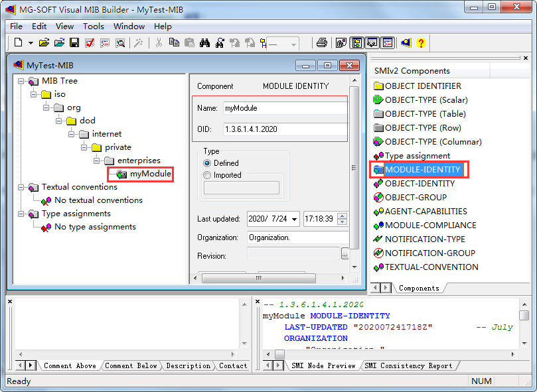Print the MIB module
The image size is (537, 392).
pyautogui.click(x=321, y=42)
